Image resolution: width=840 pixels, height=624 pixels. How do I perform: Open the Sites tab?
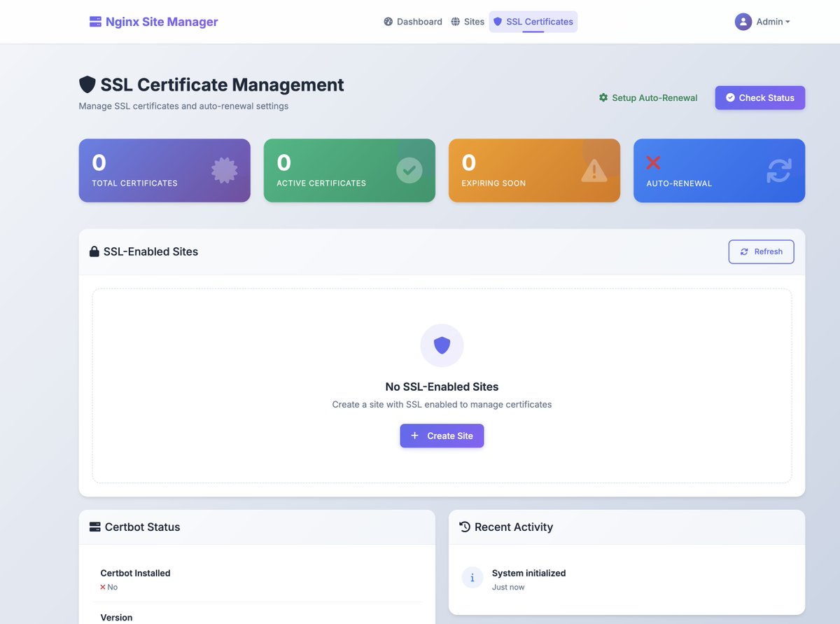(x=468, y=22)
